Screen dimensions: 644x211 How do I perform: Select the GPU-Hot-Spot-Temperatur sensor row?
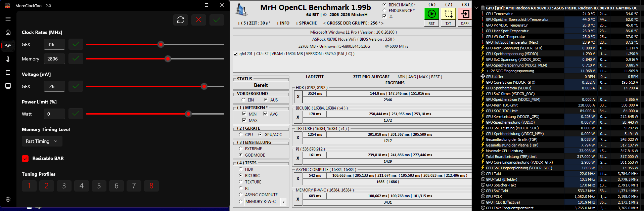click(x=560, y=31)
